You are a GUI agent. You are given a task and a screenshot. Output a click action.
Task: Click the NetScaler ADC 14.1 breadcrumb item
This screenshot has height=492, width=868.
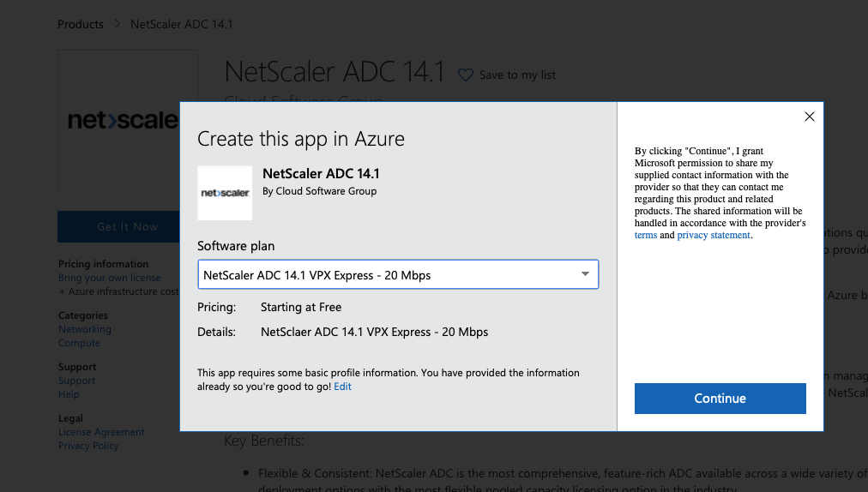[182, 24]
